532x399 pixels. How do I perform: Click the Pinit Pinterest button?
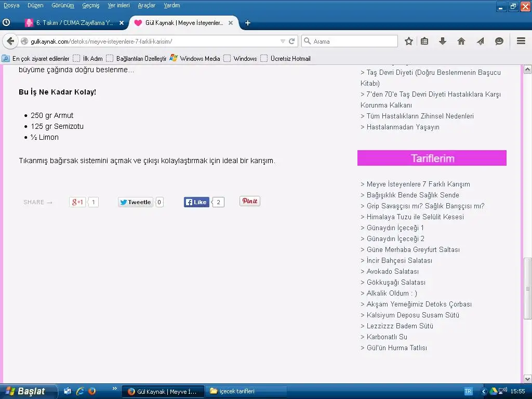click(249, 201)
